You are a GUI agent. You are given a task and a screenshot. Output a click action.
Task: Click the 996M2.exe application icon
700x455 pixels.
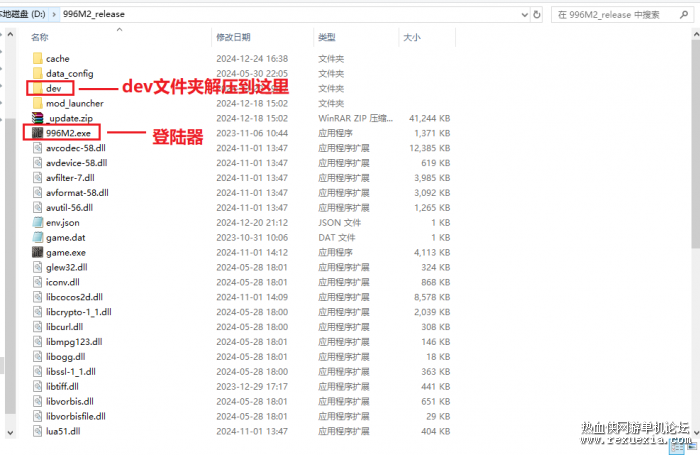click(38, 133)
